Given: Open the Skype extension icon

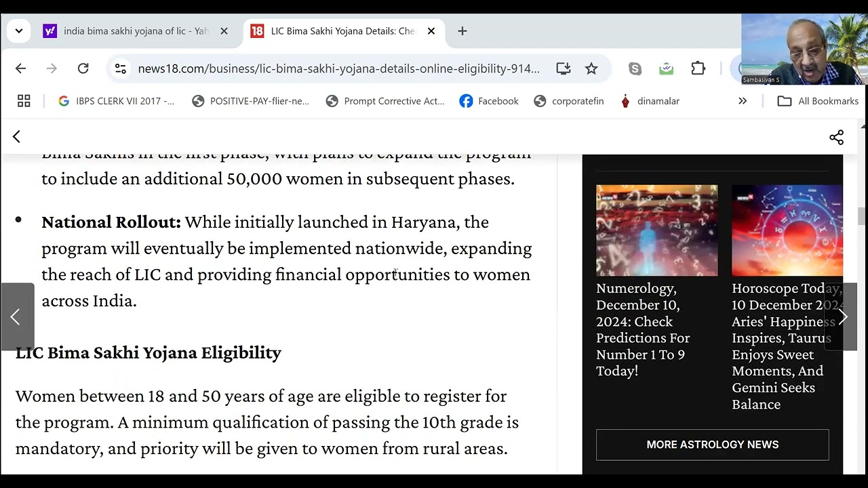Looking at the screenshot, I should (635, 68).
